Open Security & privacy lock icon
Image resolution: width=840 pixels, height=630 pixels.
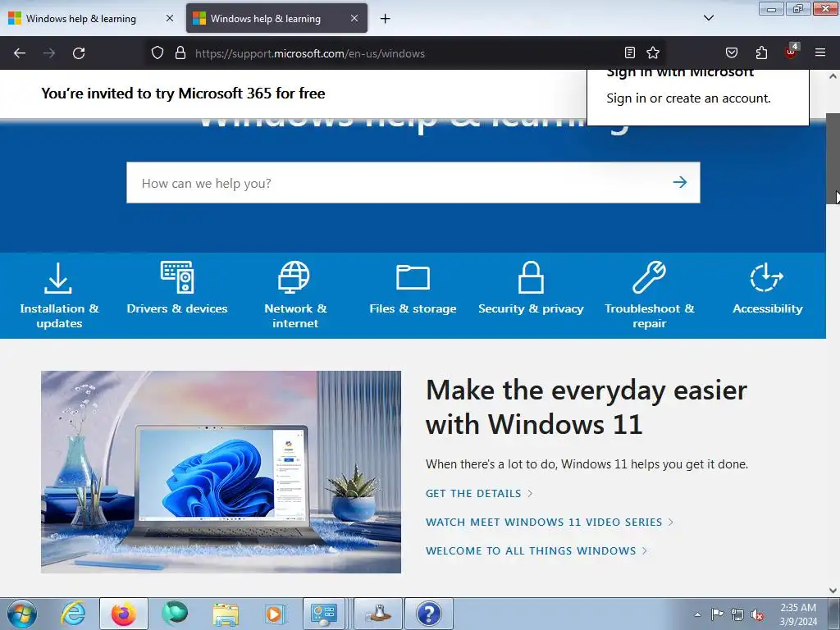(x=531, y=277)
